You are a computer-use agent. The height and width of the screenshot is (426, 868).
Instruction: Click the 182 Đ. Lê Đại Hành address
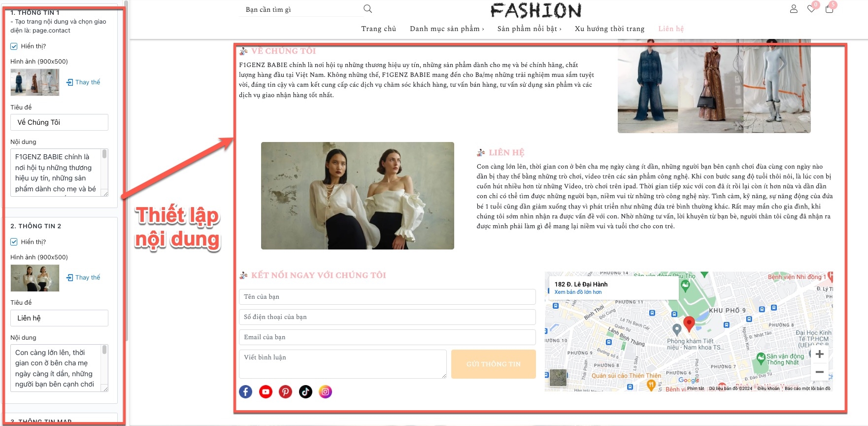tap(581, 284)
